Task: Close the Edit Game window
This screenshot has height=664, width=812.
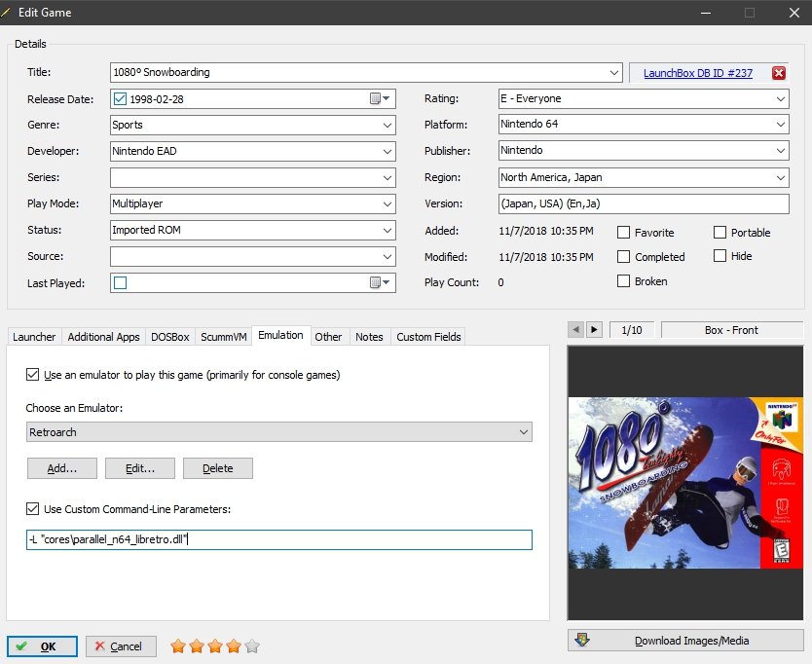Action: point(794,13)
